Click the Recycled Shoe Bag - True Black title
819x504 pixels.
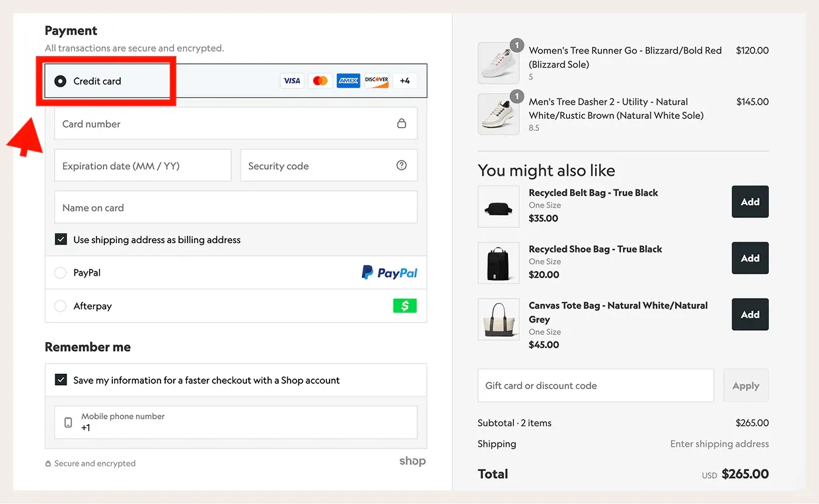click(596, 249)
